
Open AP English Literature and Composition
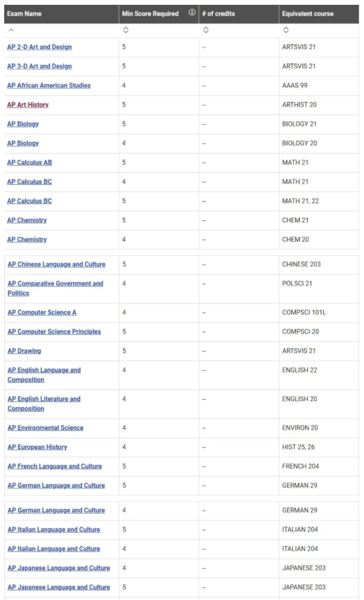(x=44, y=404)
